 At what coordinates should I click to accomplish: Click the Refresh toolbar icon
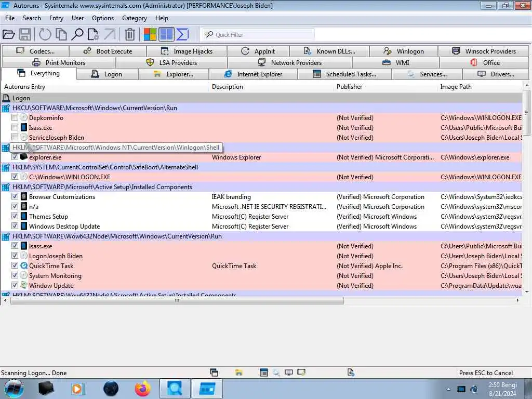pyautogui.click(x=45, y=34)
